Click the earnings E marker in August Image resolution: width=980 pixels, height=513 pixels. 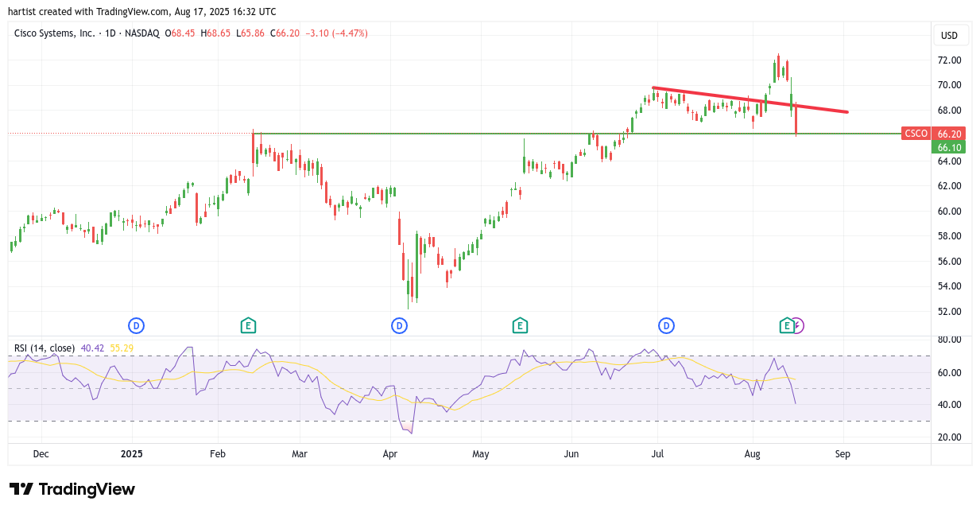[x=787, y=325]
